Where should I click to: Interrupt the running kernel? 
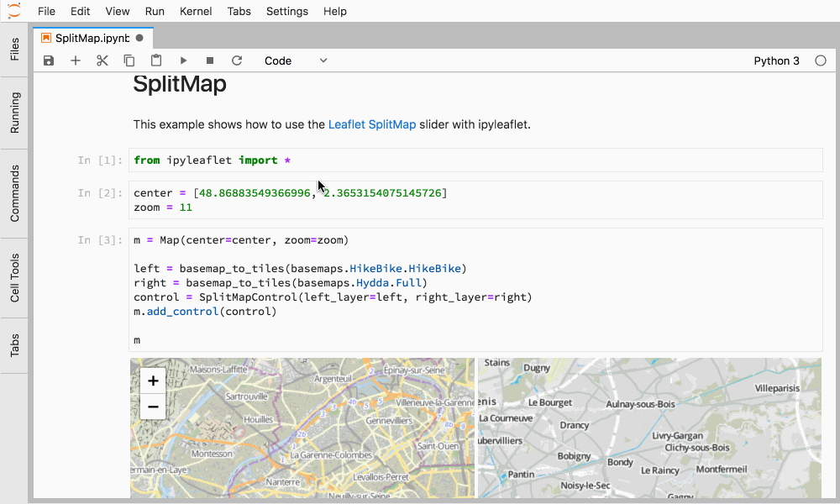tap(210, 60)
